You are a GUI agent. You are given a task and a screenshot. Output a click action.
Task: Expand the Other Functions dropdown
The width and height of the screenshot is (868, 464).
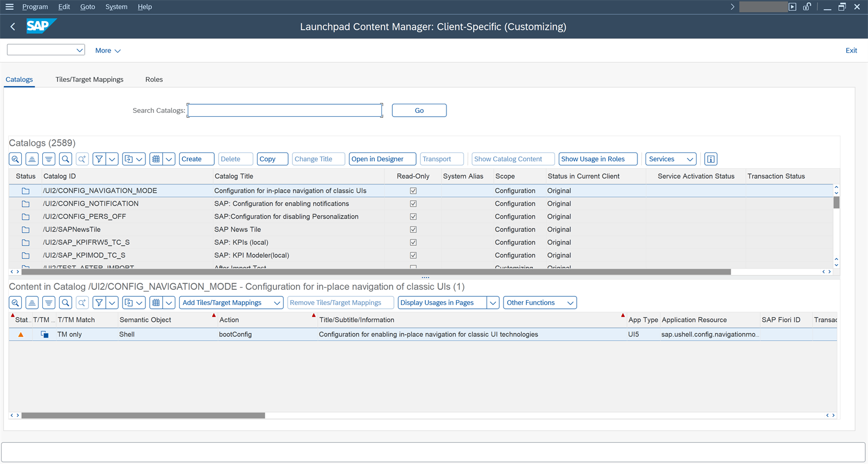point(540,303)
